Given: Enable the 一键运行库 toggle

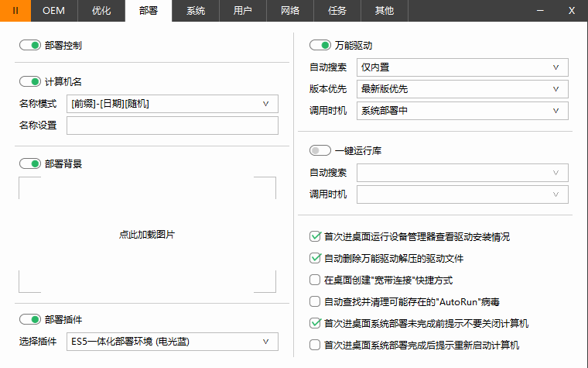Looking at the screenshot, I should click(x=320, y=150).
